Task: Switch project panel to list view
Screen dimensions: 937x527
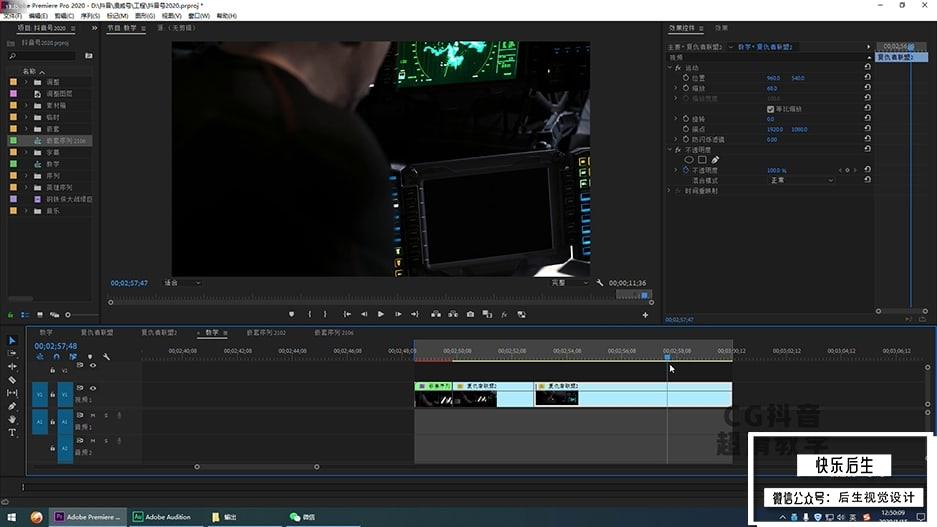Action: pos(25,315)
